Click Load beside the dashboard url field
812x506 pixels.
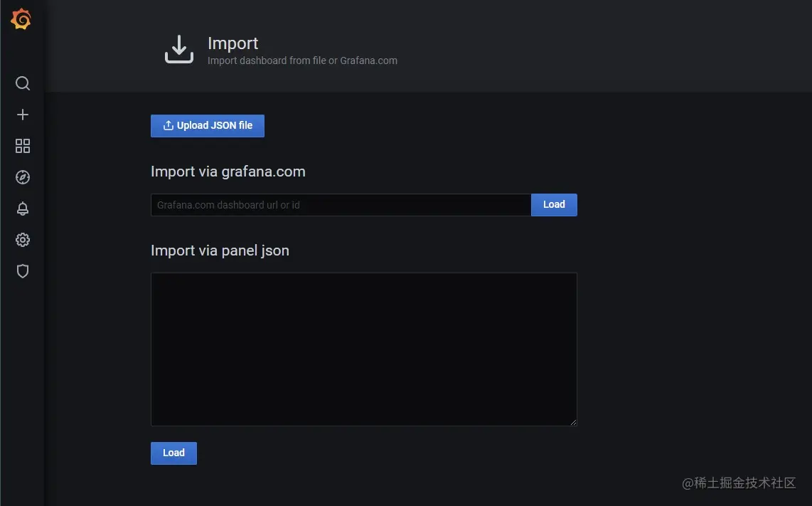[x=554, y=205]
